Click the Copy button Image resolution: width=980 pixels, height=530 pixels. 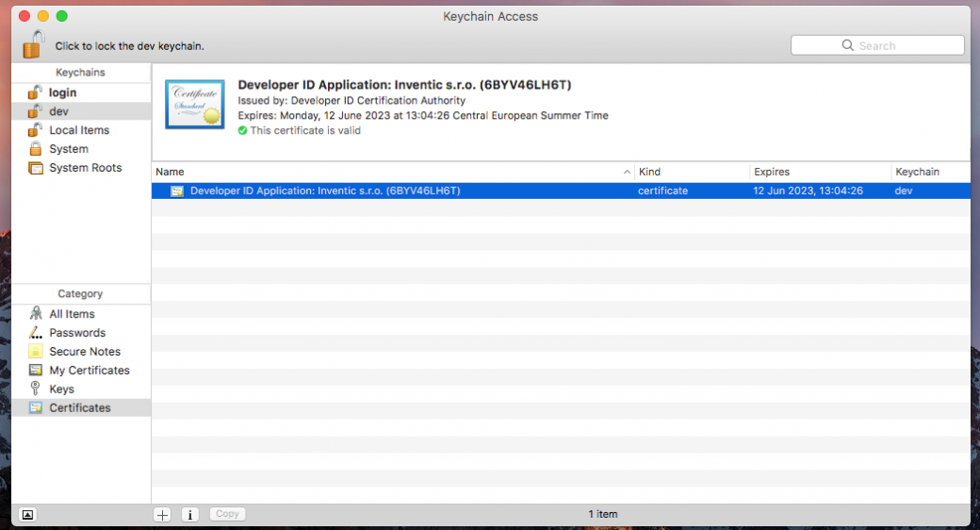(227, 514)
